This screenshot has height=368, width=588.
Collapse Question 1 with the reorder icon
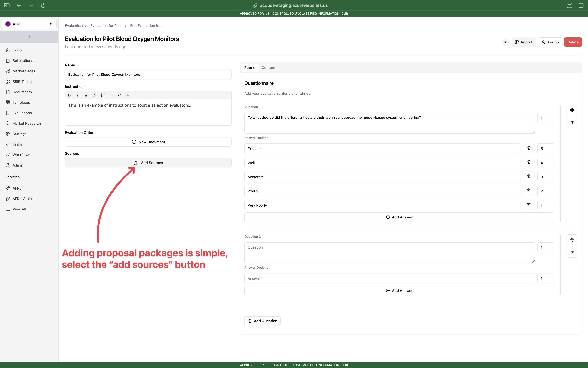572,110
